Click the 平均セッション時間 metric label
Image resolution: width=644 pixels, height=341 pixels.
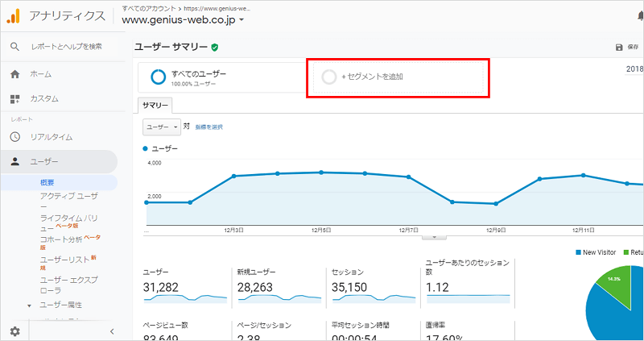(361, 325)
